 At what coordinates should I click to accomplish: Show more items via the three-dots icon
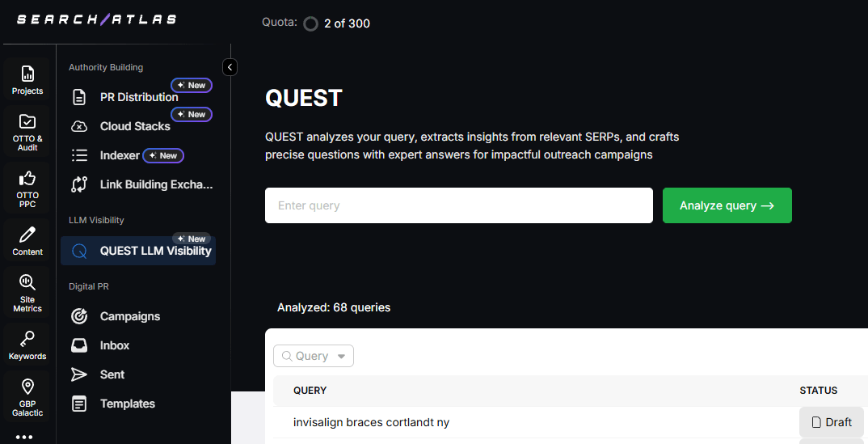tap(24, 437)
